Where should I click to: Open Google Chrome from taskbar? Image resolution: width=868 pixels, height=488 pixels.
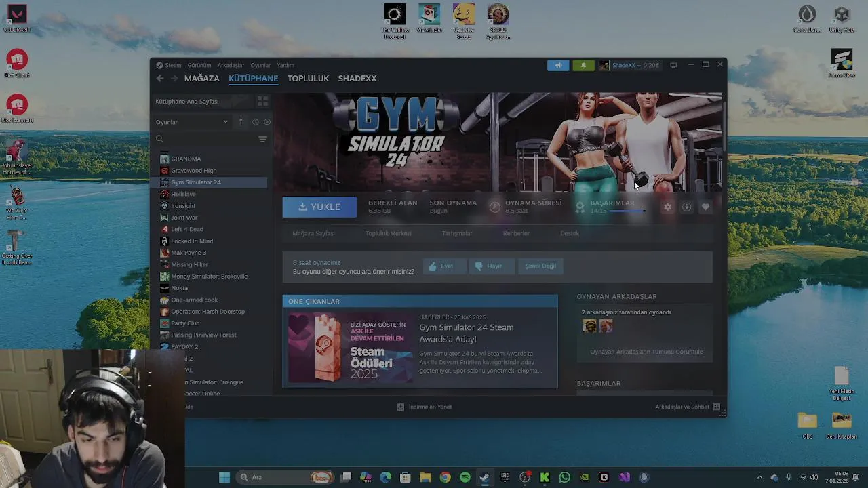pos(445,477)
